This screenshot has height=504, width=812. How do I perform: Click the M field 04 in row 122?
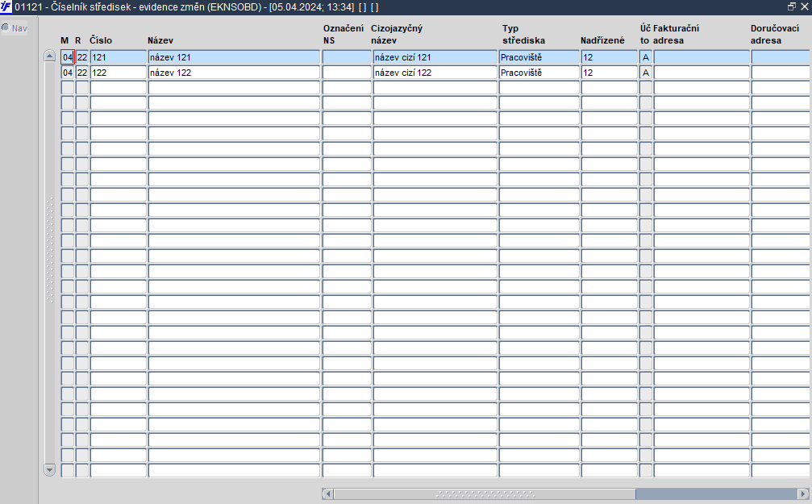pyautogui.click(x=68, y=73)
